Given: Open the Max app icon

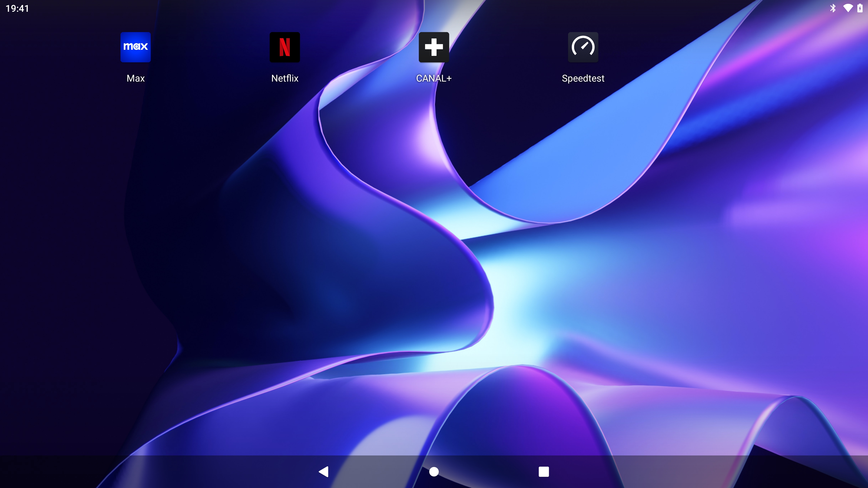Looking at the screenshot, I should tap(135, 47).
